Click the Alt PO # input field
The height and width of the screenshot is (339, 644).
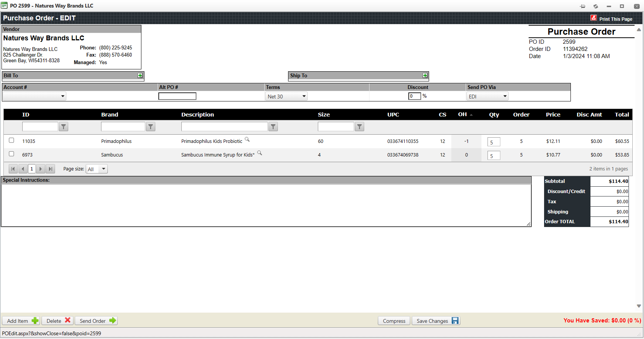177,96
